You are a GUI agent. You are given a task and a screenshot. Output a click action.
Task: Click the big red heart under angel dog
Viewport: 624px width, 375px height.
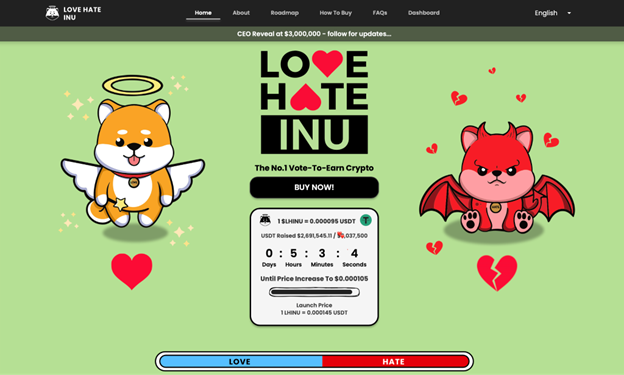(132, 271)
